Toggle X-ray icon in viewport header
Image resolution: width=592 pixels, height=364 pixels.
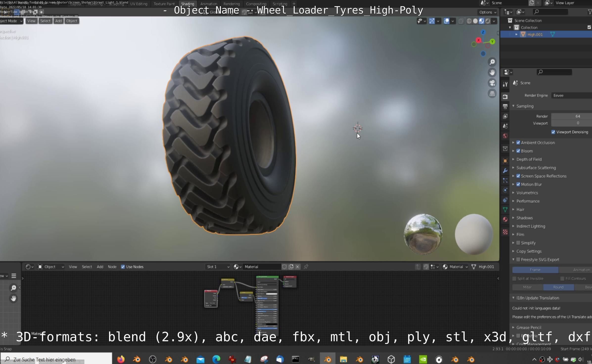[x=460, y=21]
